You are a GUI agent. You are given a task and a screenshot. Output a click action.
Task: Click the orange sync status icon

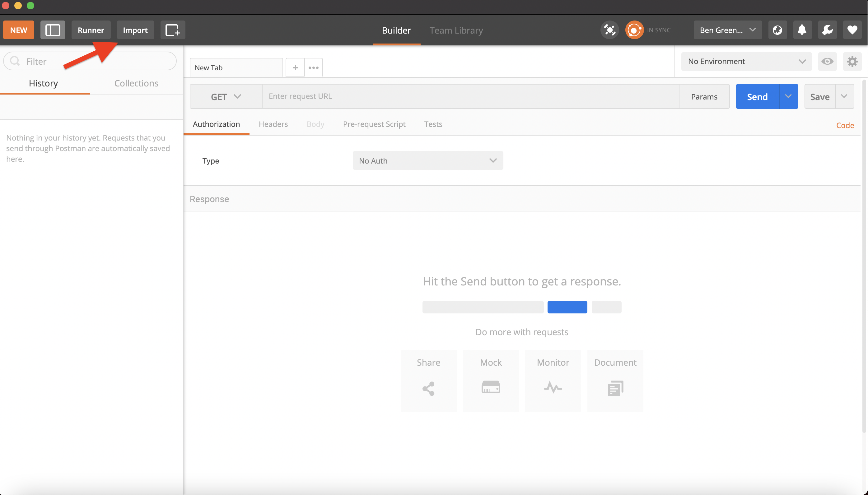[x=634, y=30]
